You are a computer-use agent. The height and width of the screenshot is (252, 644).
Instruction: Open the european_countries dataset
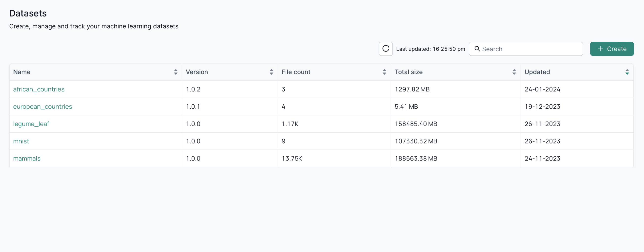tap(43, 106)
